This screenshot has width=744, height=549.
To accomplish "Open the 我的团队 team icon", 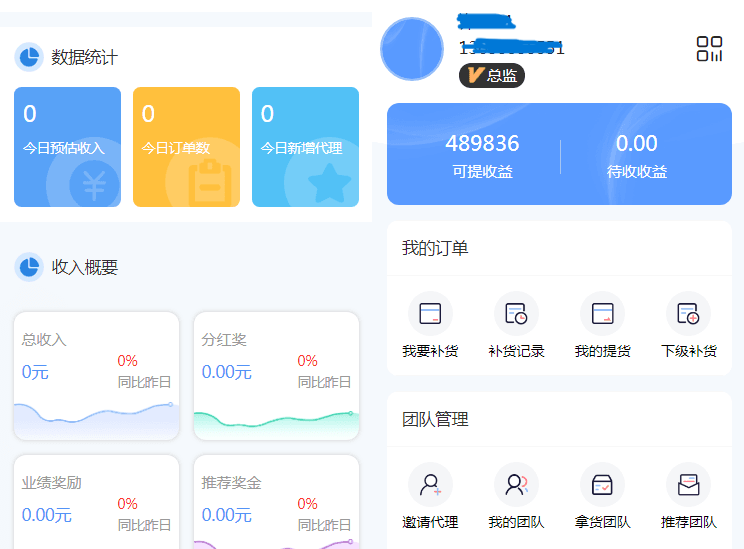I will click(x=516, y=485).
